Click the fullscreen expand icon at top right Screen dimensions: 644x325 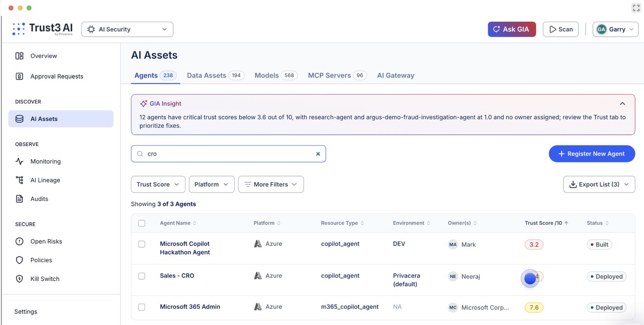(x=636, y=8)
